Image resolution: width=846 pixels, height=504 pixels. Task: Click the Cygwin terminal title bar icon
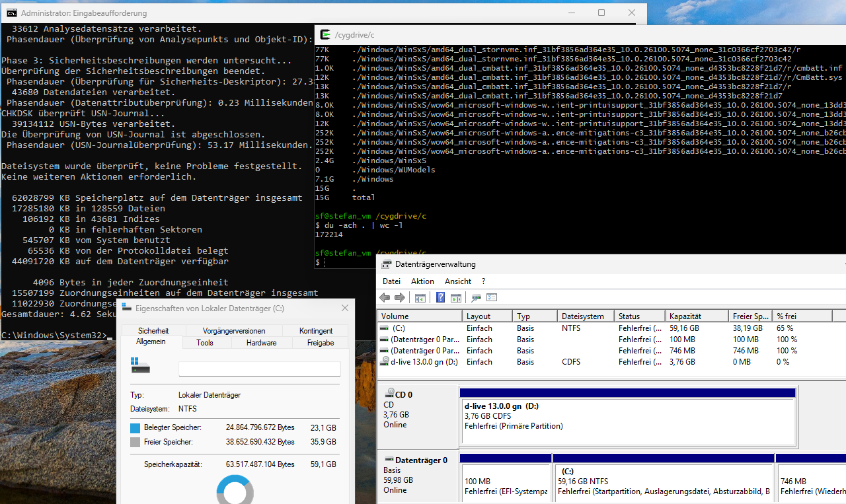click(326, 34)
